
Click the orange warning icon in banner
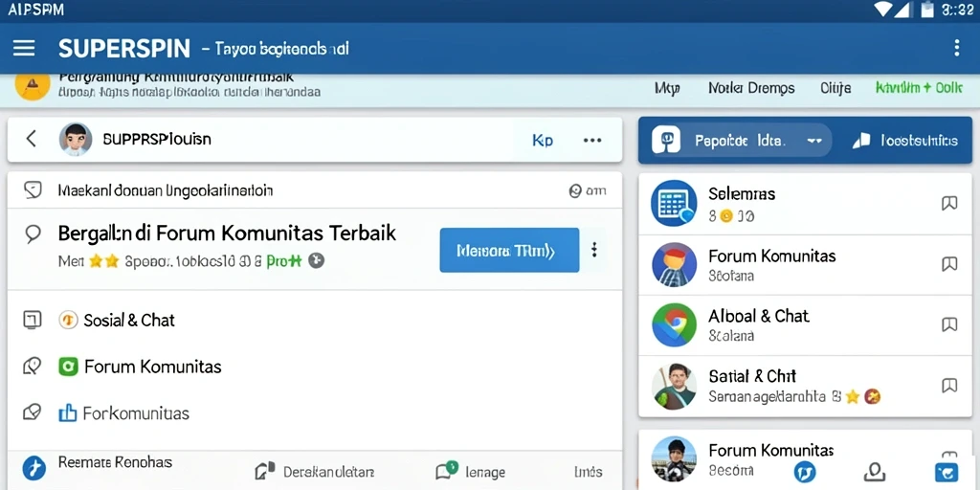(32, 84)
